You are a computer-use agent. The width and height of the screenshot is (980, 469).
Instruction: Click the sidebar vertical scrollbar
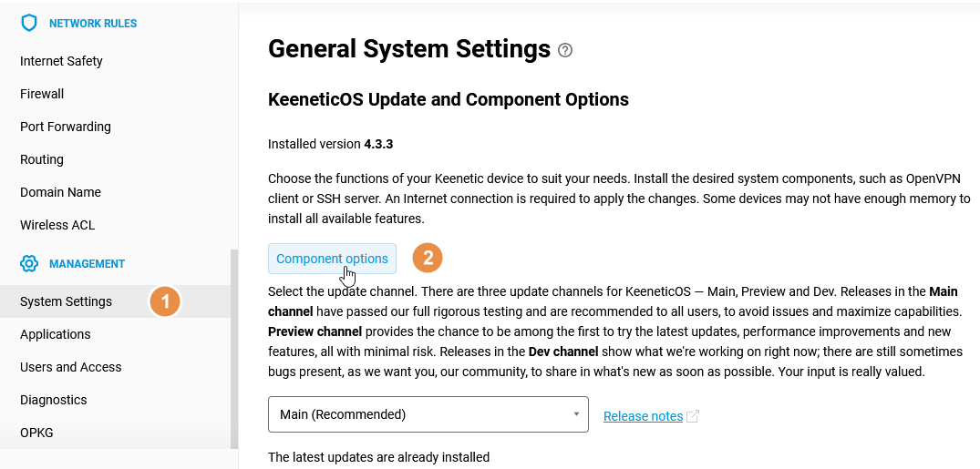[x=234, y=346]
